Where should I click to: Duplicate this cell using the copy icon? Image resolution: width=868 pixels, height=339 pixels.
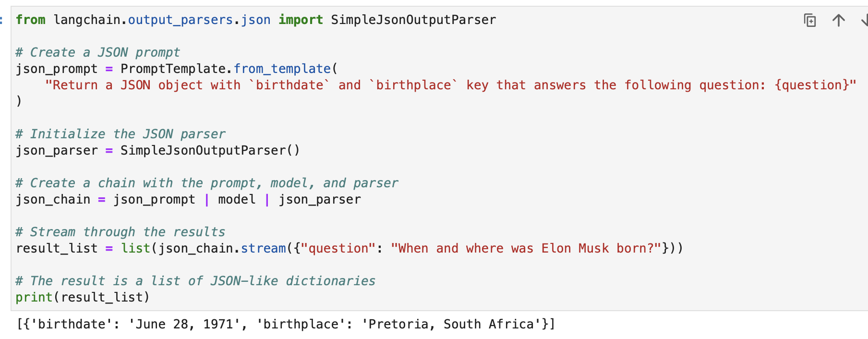tap(809, 20)
